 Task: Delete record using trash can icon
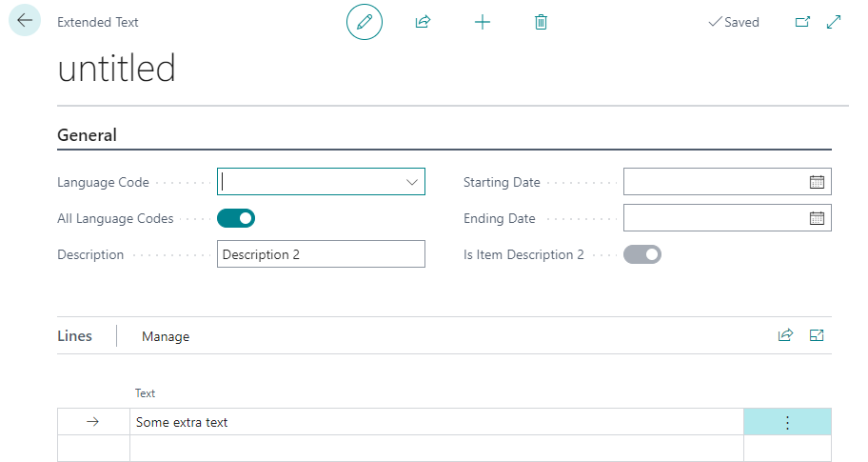(541, 22)
